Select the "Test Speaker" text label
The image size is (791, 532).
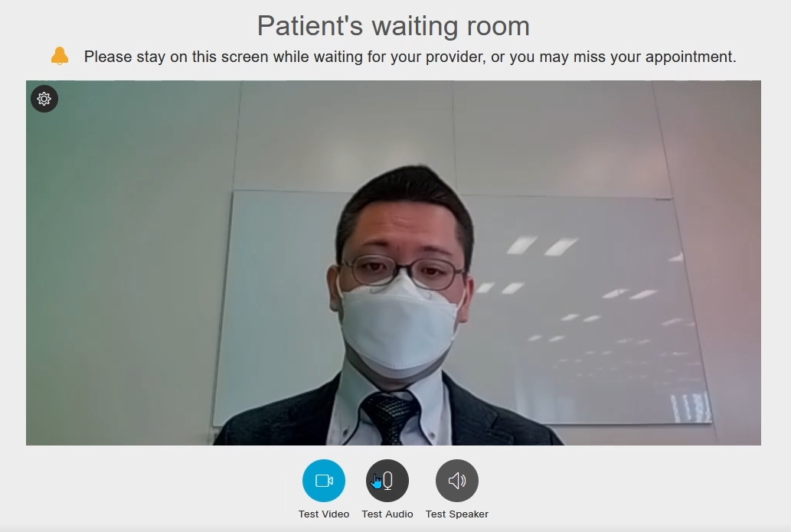[x=457, y=514]
